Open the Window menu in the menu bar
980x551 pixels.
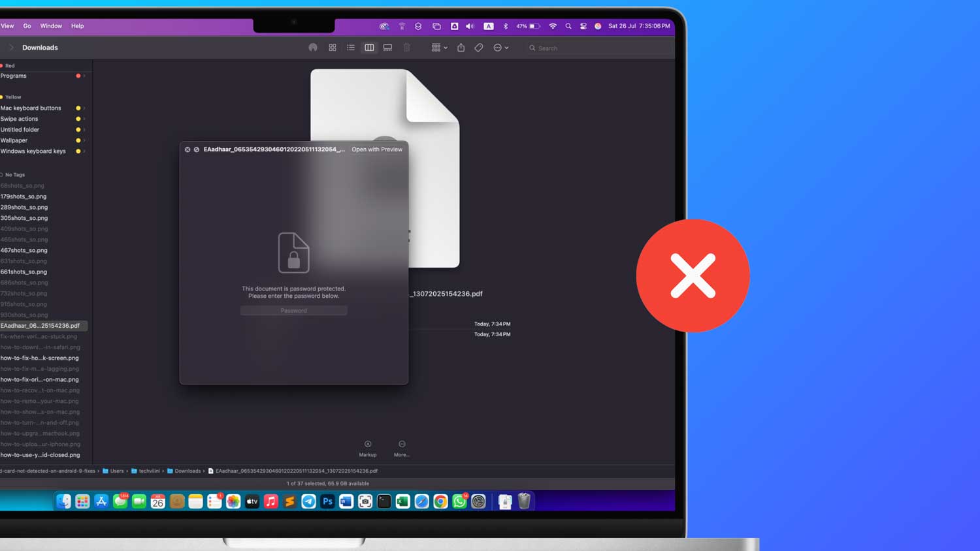tap(51, 26)
